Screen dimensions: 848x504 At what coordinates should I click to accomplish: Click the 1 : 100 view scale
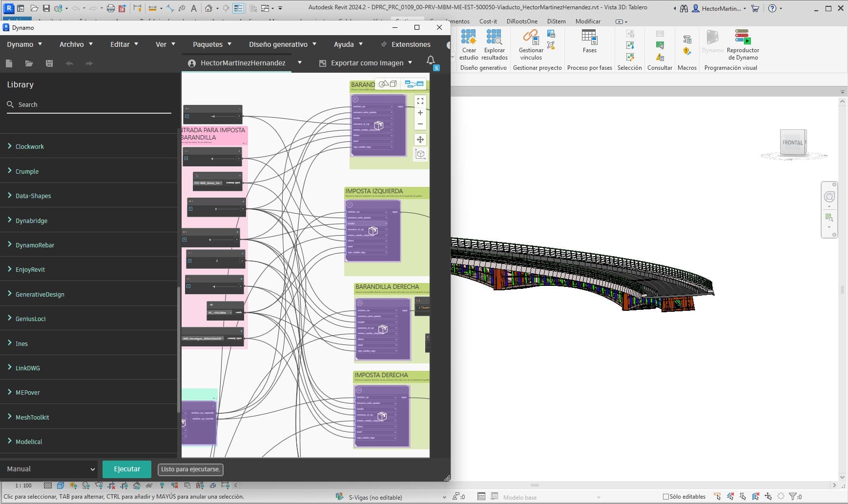(x=23, y=485)
